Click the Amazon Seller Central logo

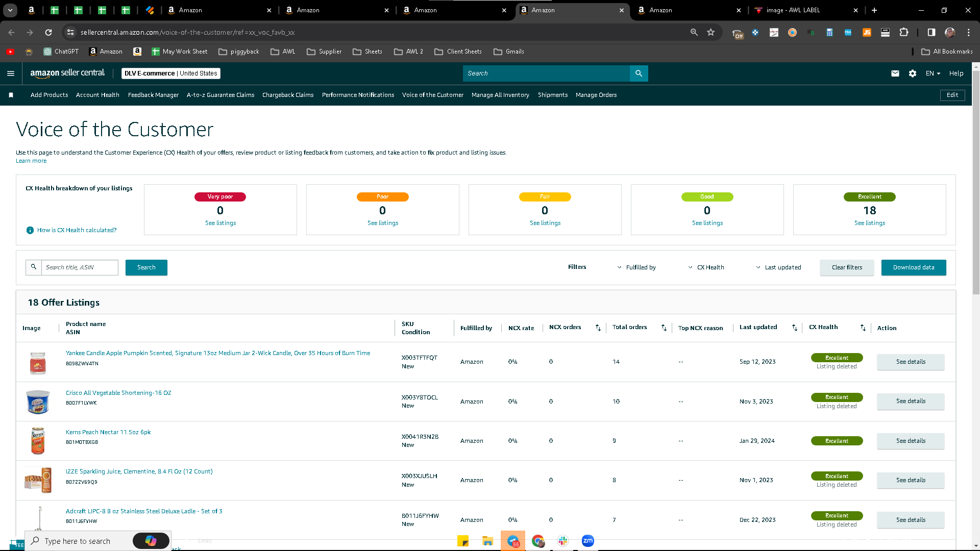[x=67, y=73]
